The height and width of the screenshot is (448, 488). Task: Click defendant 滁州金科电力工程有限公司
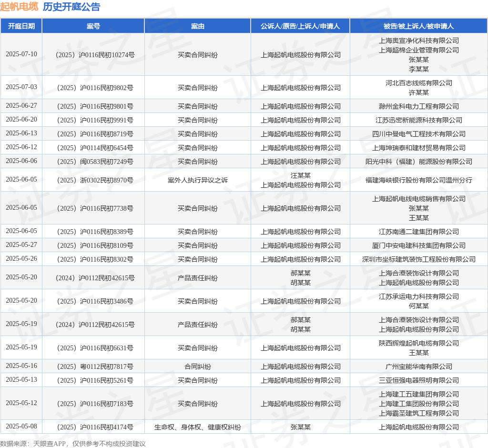tap(418, 106)
